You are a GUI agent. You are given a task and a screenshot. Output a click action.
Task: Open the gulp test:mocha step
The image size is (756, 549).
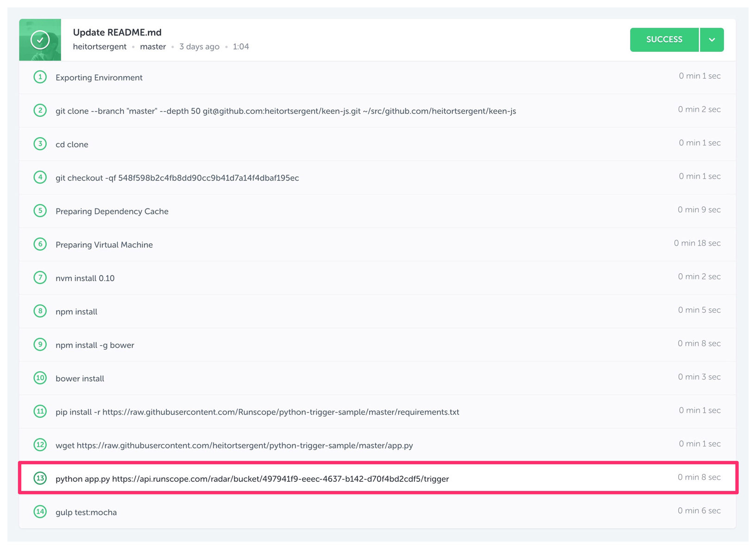[377, 512]
